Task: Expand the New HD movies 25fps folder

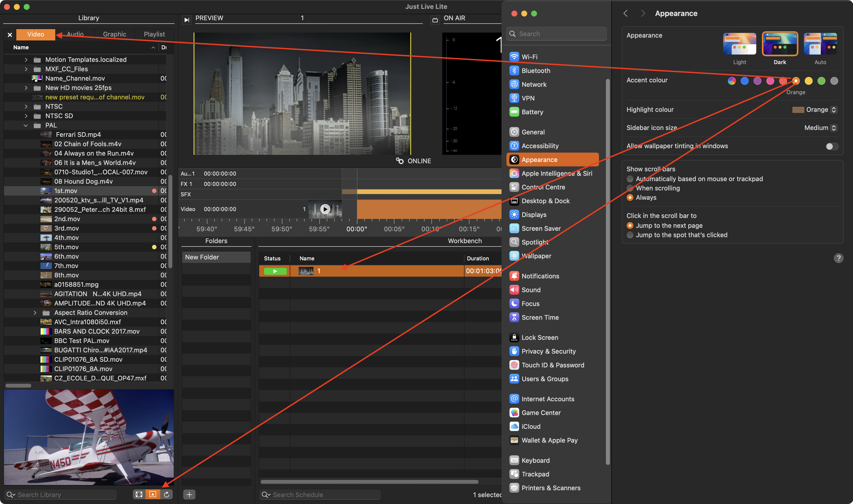Action: 26,88
